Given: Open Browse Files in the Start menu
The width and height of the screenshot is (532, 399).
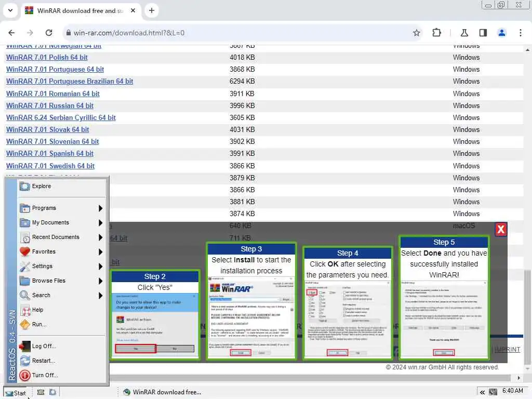Looking at the screenshot, I should pyautogui.click(x=62, y=281).
